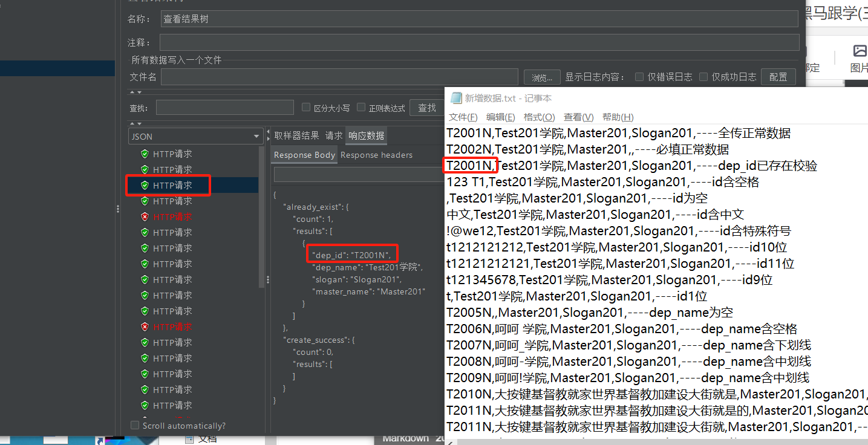The height and width of the screenshot is (445, 868).
Task: Click the Notepad icon in 新增数据.txt title bar
Action: coord(456,98)
